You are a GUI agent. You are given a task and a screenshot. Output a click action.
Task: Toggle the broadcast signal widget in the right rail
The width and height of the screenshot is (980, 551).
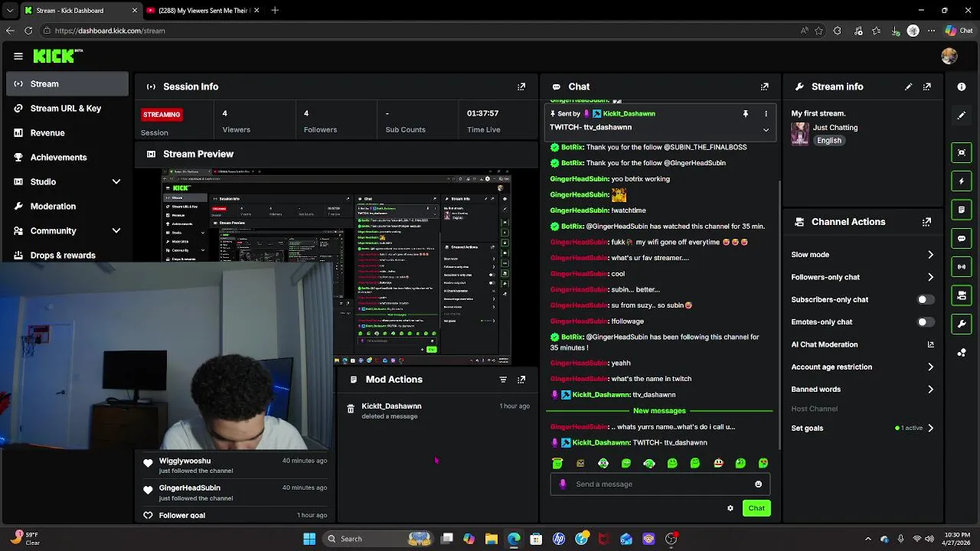(962, 266)
